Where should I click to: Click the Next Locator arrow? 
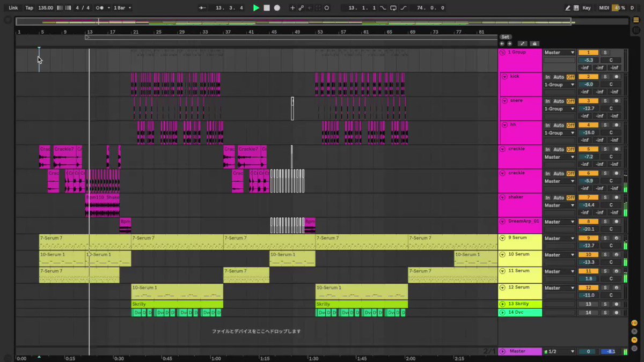509,43
